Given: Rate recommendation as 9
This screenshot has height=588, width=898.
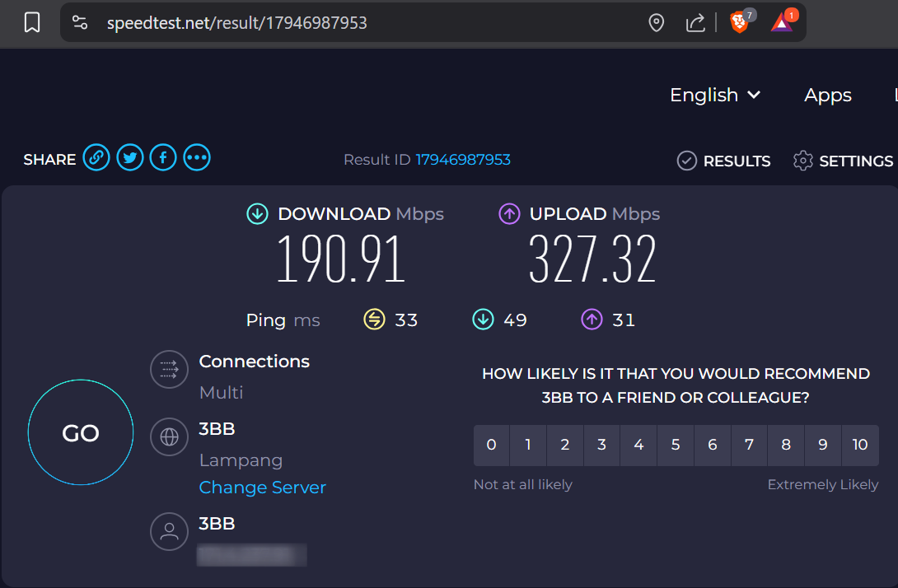Looking at the screenshot, I should click(823, 445).
